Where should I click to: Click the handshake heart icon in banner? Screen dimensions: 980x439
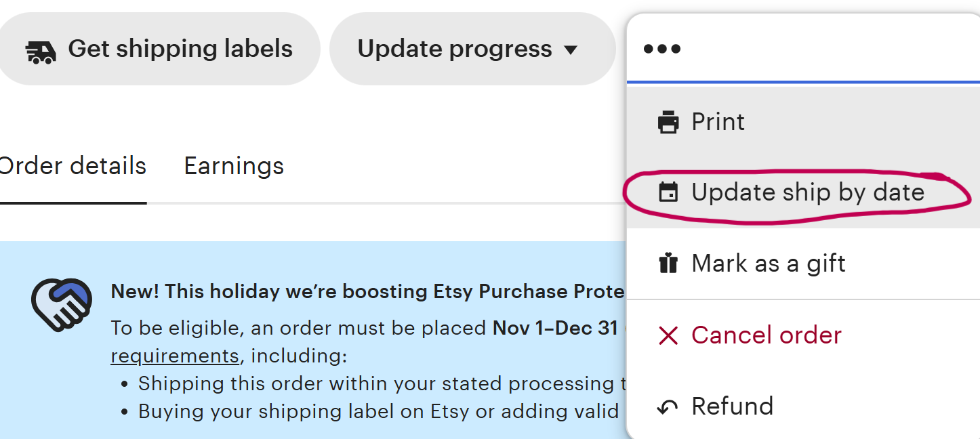[62, 304]
